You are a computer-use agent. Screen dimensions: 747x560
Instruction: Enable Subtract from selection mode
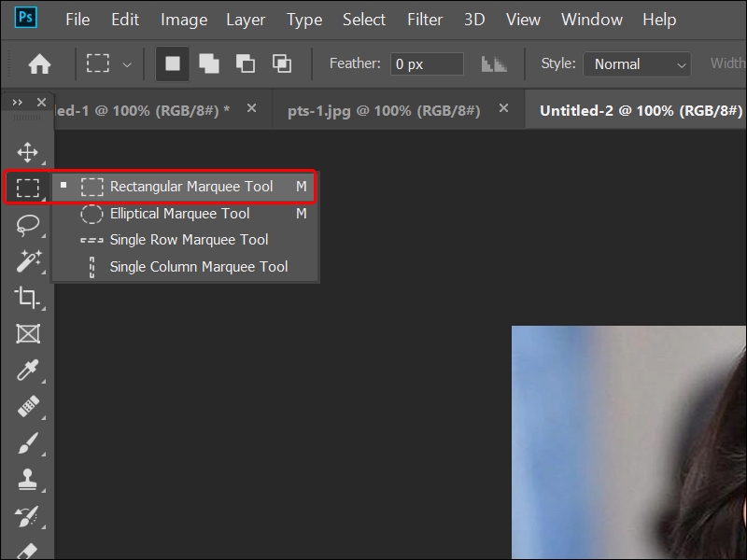tap(245, 63)
